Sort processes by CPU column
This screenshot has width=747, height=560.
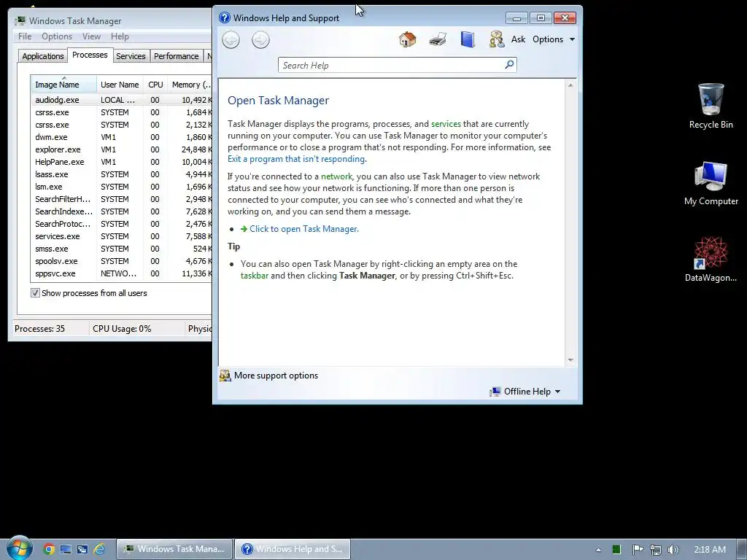[x=155, y=85]
